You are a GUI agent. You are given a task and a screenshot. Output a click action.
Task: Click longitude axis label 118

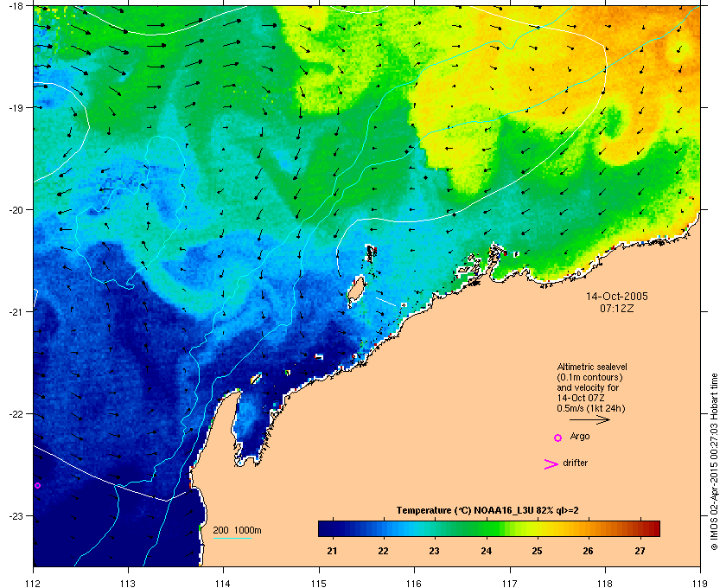pyautogui.click(x=605, y=584)
